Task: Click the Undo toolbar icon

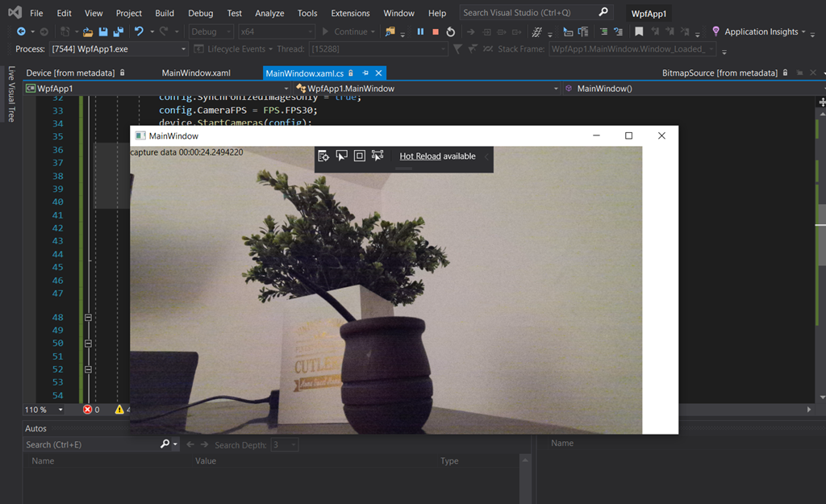Action: pos(139,32)
